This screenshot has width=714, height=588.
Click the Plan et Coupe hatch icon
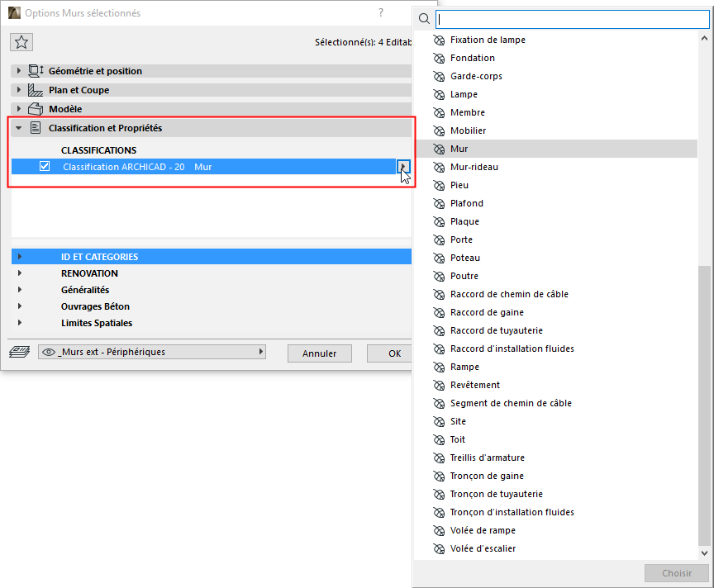[x=36, y=90]
